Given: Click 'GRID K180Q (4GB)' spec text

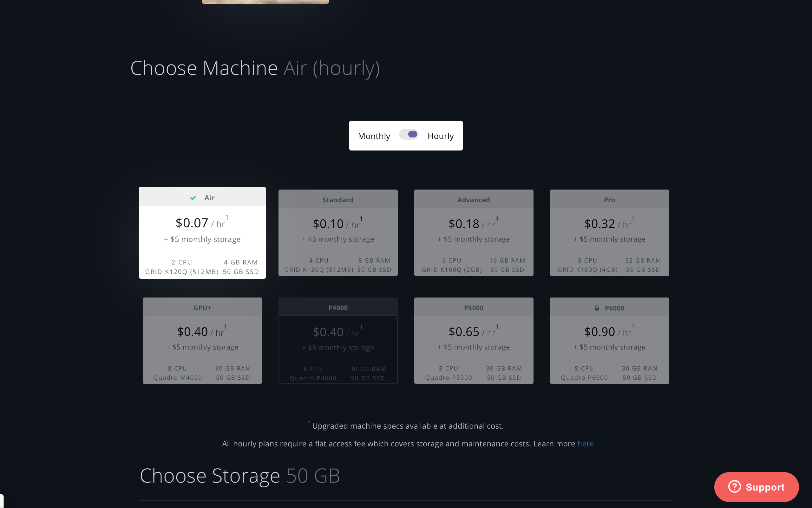Looking at the screenshot, I should tap(587, 270).
